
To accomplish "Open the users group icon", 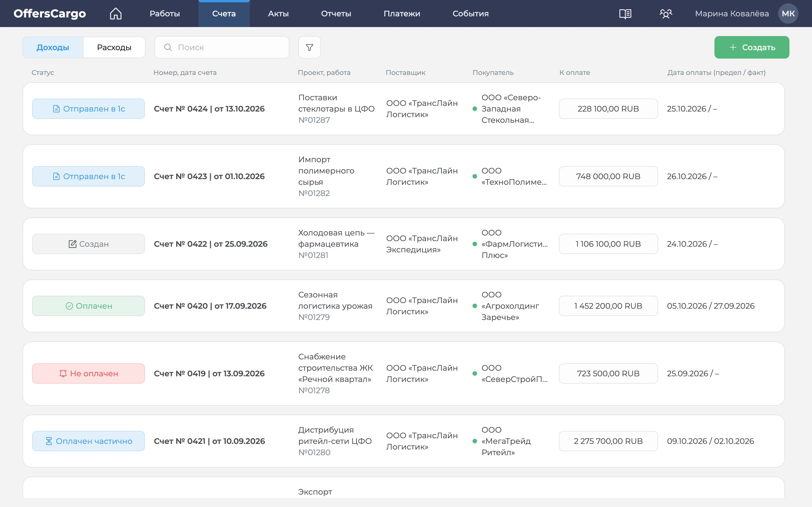I will 666,14.
